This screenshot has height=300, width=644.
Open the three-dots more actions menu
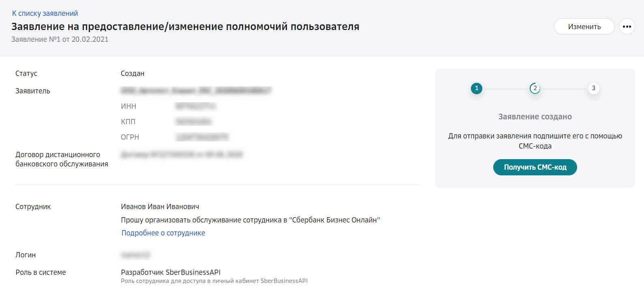click(627, 26)
